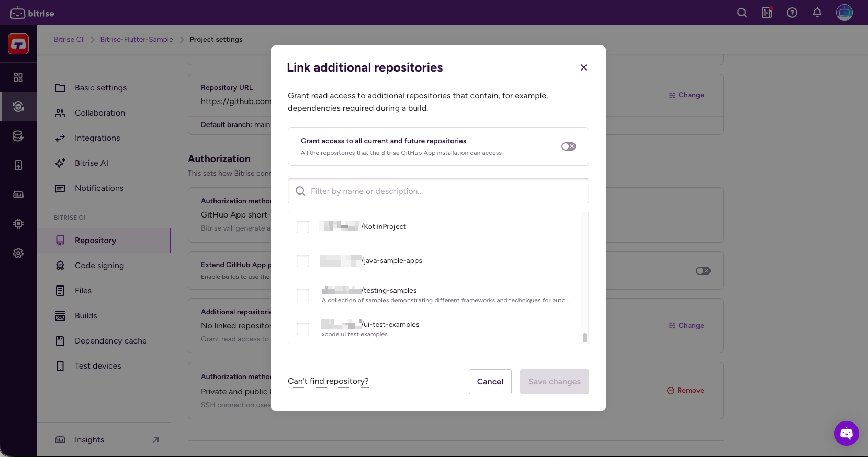Open Files in the sidebar
868x457 pixels.
[x=104, y=291]
